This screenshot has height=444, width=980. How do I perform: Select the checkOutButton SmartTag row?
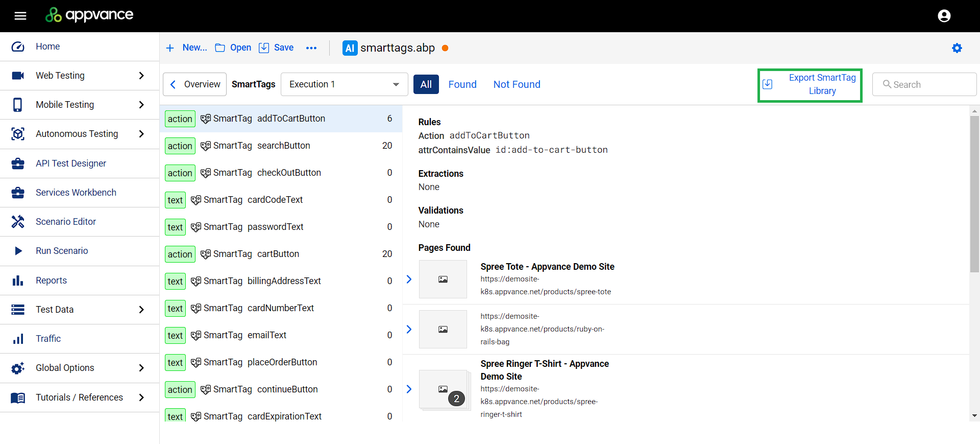281,173
